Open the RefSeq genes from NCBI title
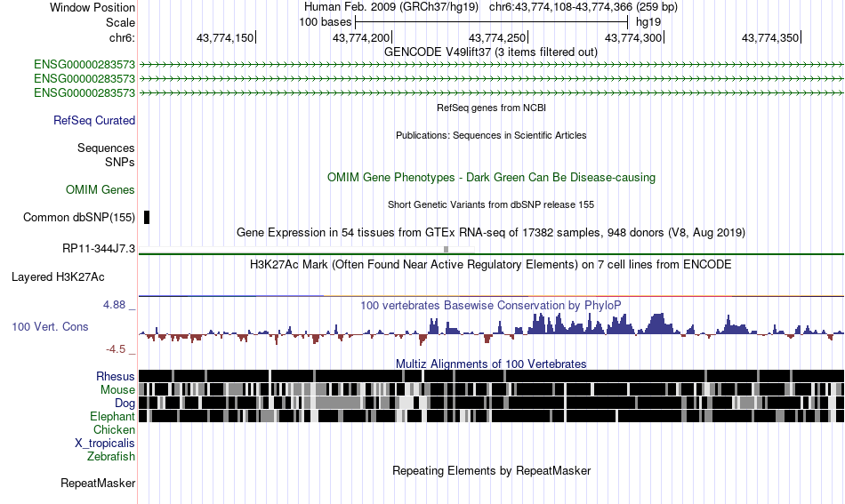 pyautogui.click(x=491, y=108)
